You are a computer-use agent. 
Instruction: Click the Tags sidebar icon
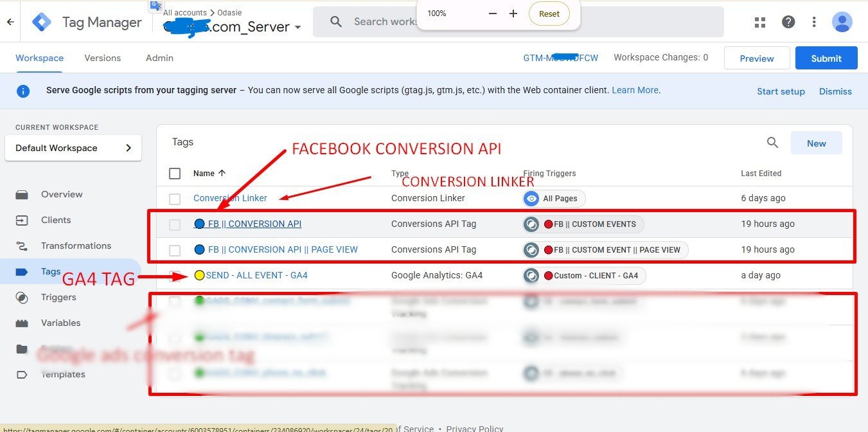[x=22, y=271]
